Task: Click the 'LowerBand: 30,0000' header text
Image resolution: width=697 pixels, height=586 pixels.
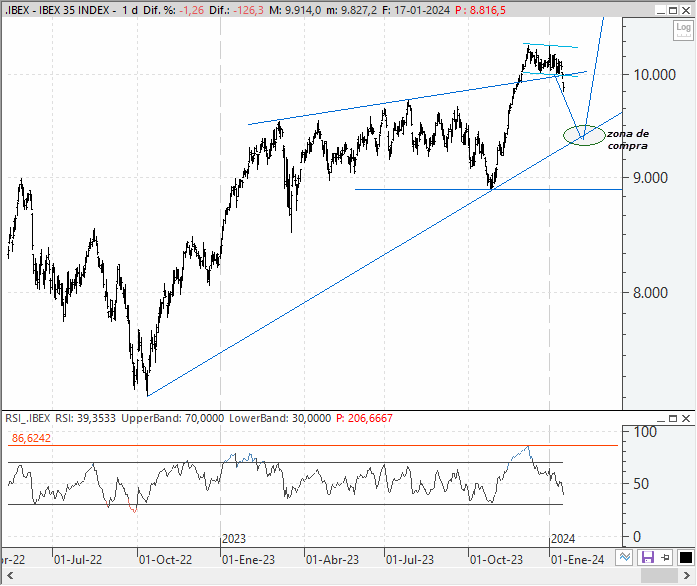Action: (x=280, y=418)
